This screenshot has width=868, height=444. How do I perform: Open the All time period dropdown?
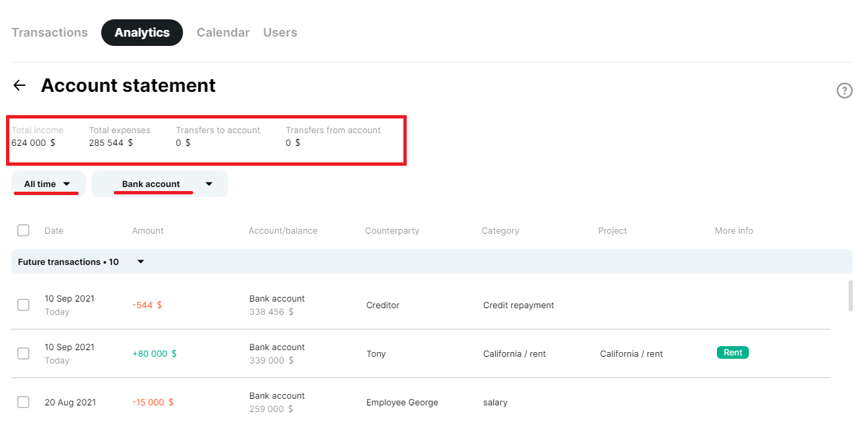click(47, 184)
